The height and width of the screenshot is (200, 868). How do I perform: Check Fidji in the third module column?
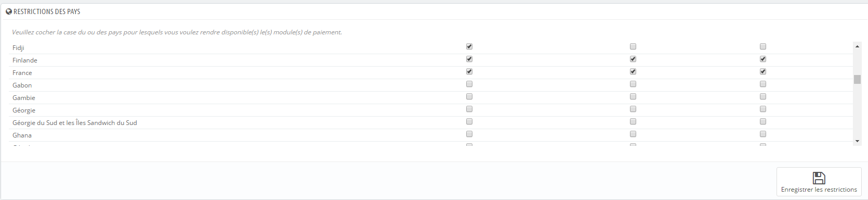tap(763, 46)
